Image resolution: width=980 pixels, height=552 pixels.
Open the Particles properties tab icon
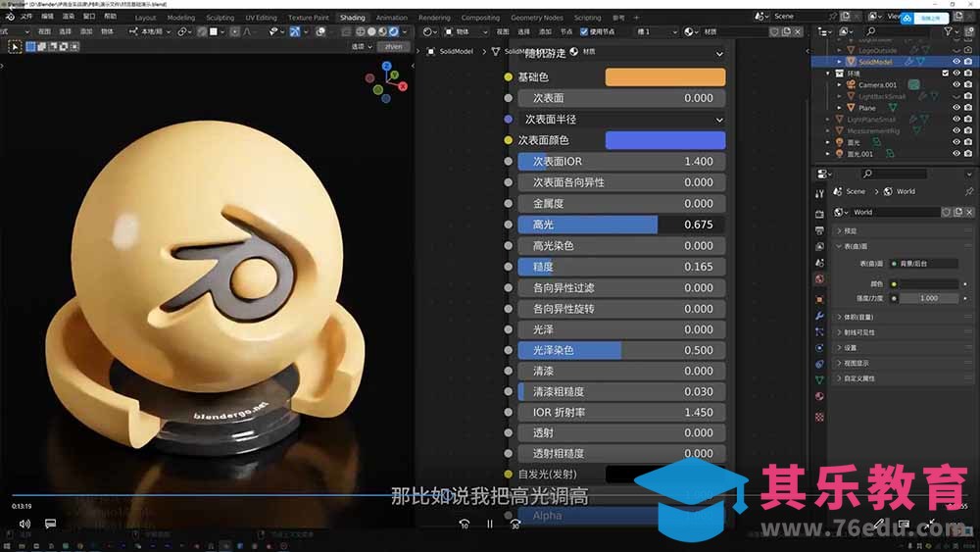[819, 332]
